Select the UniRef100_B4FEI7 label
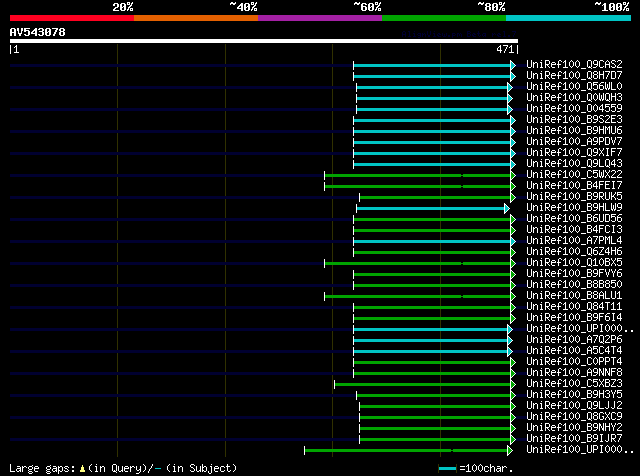Viewport: 640px width, 476px height. pyautogui.click(x=574, y=185)
